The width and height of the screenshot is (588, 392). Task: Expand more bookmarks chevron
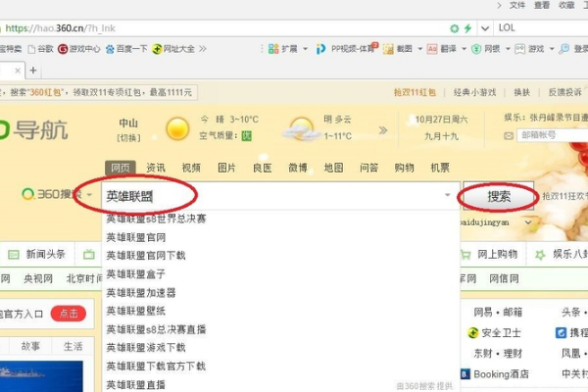point(203,49)
